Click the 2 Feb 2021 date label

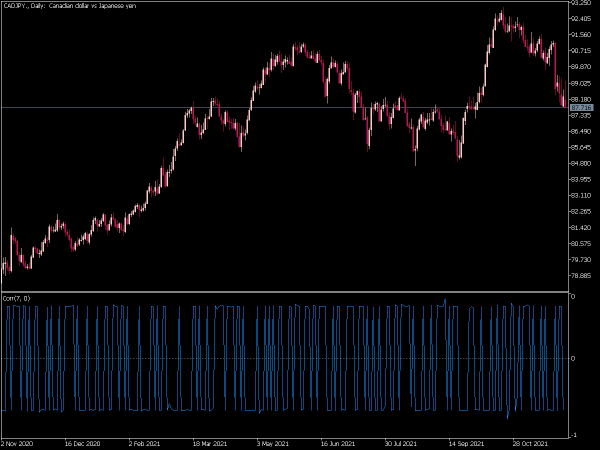(144, 444)
